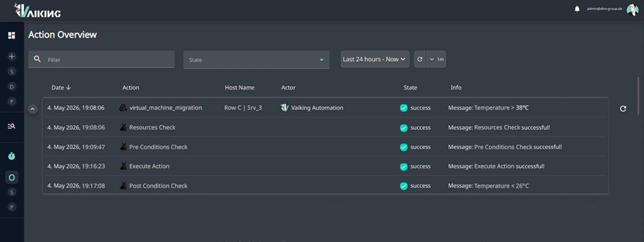Click message Temperature < 26°C
This screenshot has height=242, width=644.
[x=489, y=186]
